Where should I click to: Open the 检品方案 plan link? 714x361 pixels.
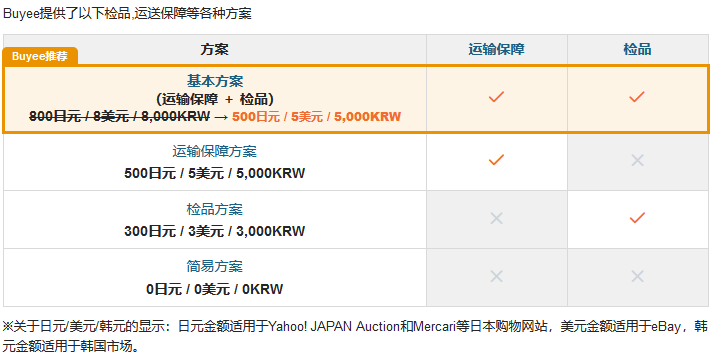coord(214,209)
